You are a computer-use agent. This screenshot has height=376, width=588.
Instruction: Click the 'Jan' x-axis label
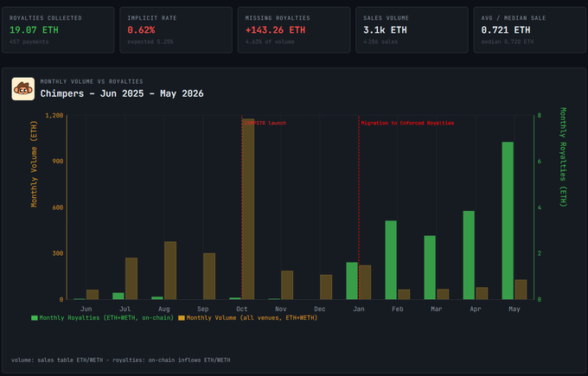point(359,309)
